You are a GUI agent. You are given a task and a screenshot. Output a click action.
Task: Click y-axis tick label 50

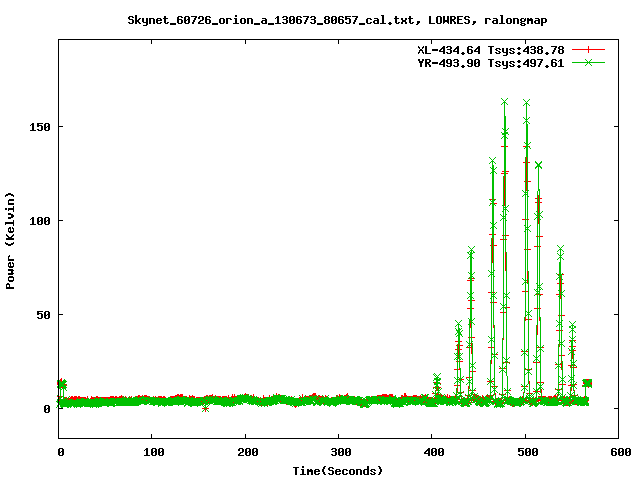(x=43, y=315)
